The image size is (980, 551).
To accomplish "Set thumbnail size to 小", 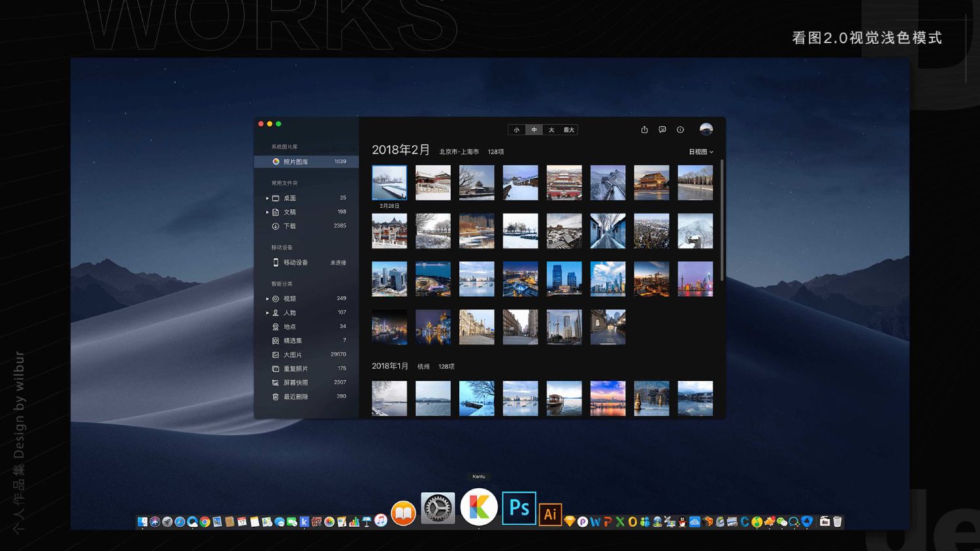I will click(516, 130).
